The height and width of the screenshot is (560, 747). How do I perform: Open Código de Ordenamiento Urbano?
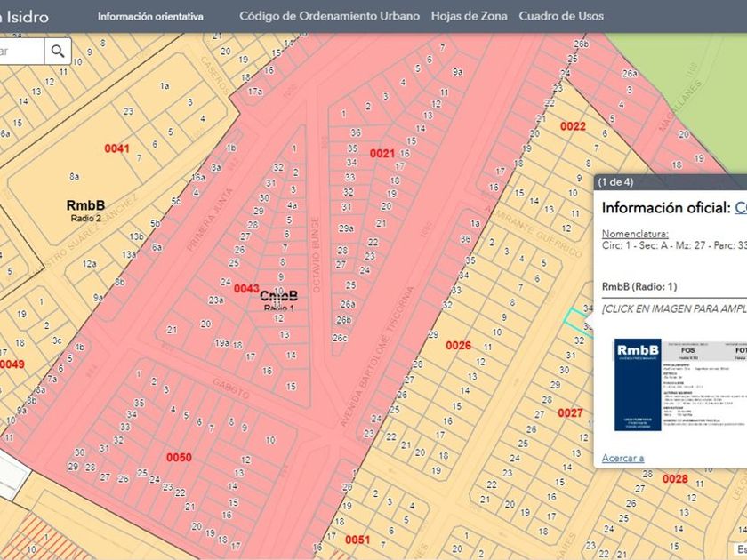[x=329, y=17]
